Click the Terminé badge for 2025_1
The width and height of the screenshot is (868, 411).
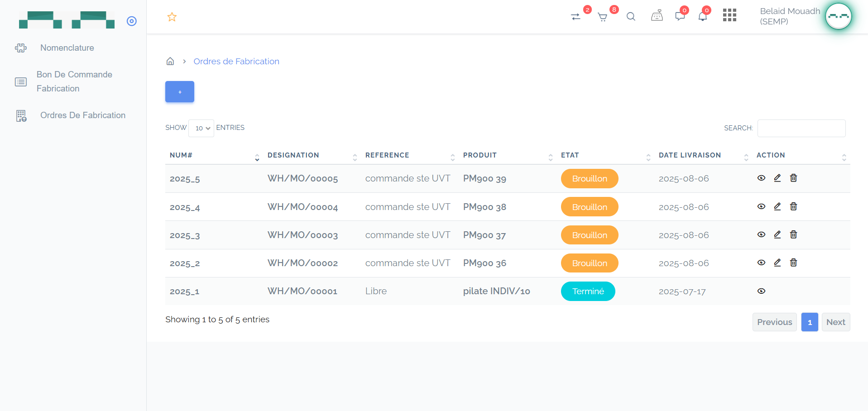pos(588,291)
